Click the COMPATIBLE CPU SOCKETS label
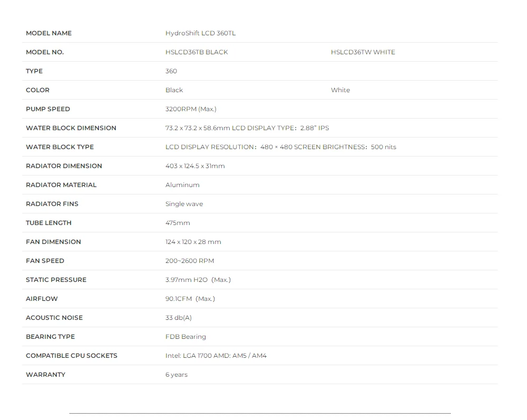 point(71,356)
